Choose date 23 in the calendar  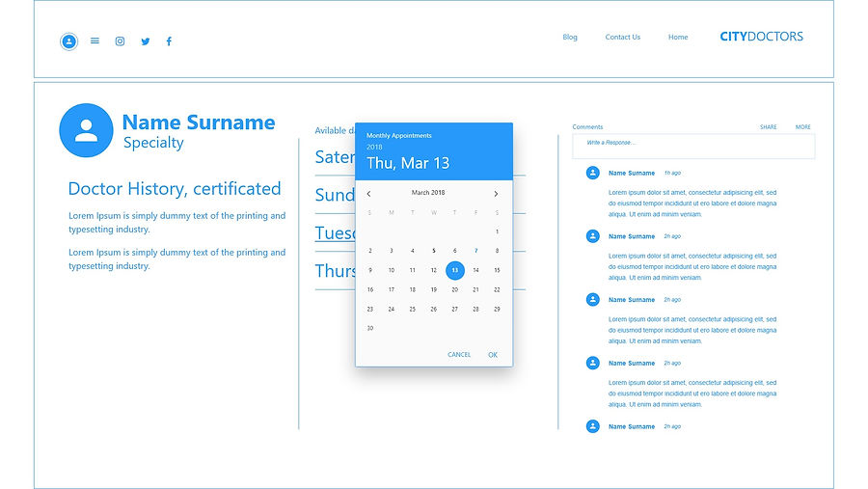(369, 309)
